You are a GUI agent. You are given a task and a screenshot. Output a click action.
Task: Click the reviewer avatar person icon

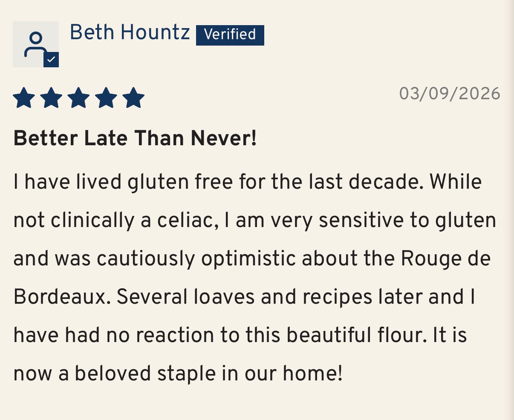(x=36, y=44)
